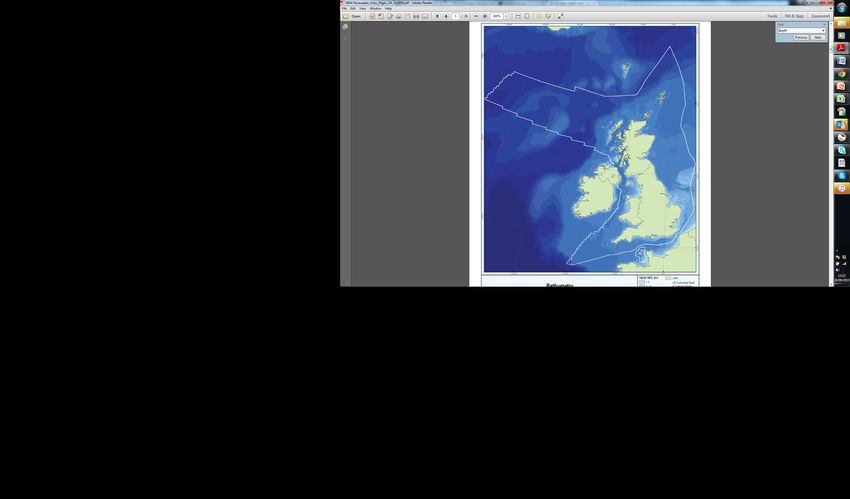Click the Windows Start orb
This screenshot has height=499, width=850.
(x=841, y=8)
